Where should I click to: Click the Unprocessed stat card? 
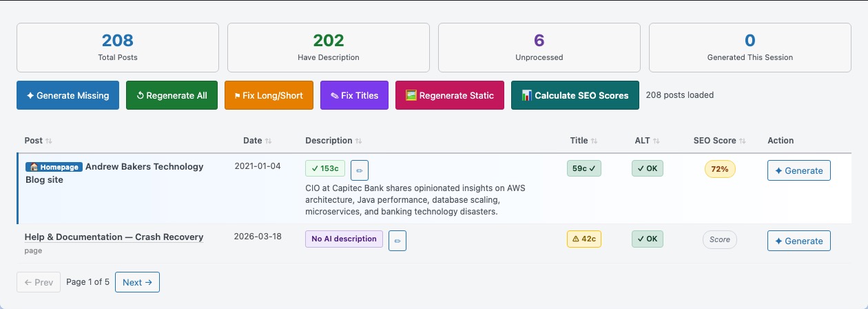tap(539, 48)
